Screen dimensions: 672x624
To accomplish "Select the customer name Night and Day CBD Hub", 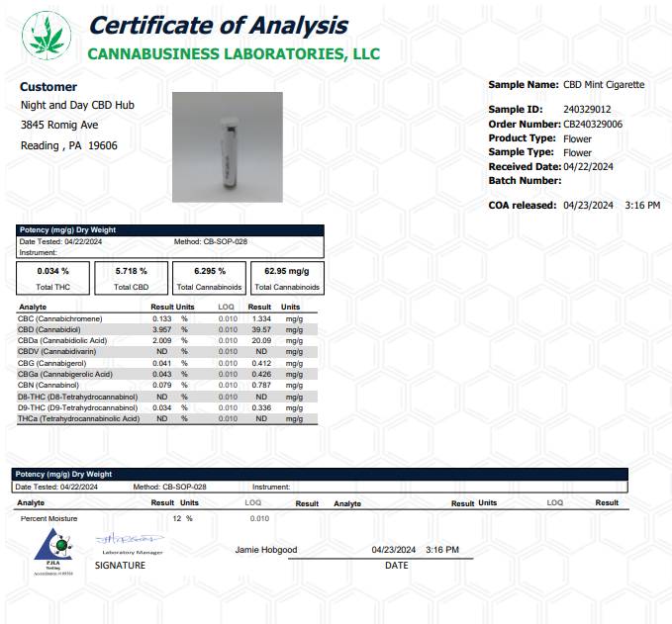I will pos(77,106).
